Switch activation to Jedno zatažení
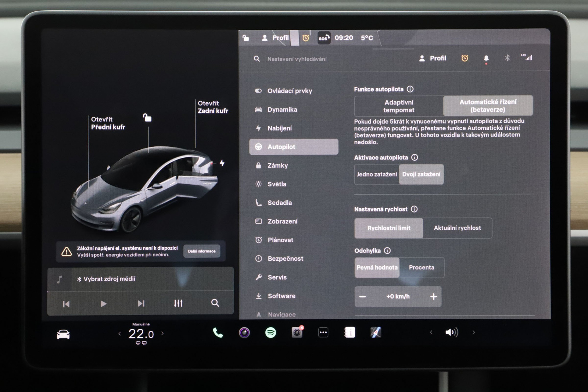 coord(377,174)
